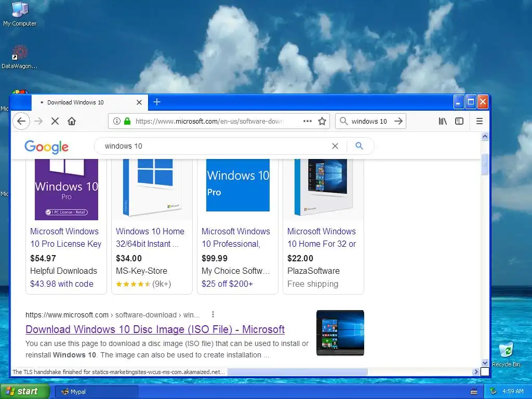Click vertical scrollbar down arrow
Viewport: 532px width, 399px height.
pos(485,363)
